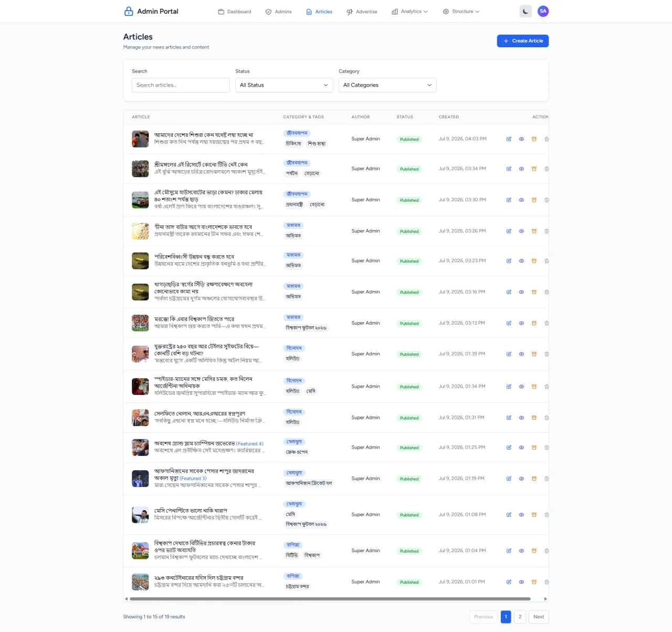Viewport: 672px width, 632px height.
Task: Click the Create Article button
Action: point(523,41)
